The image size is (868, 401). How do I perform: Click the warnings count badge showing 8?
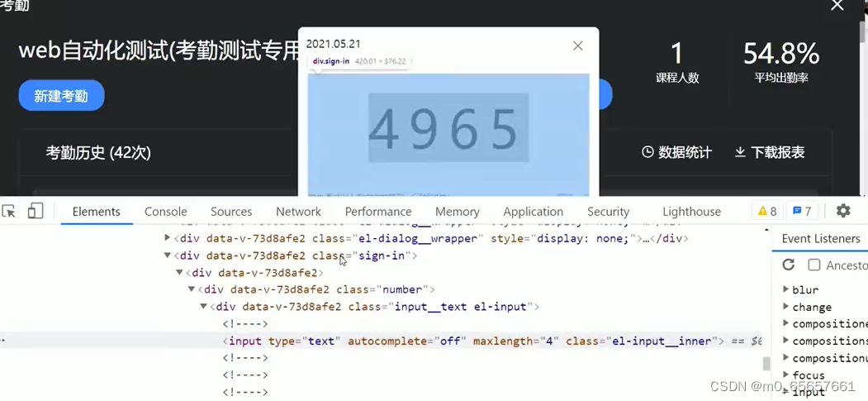(x=767, y=211)
